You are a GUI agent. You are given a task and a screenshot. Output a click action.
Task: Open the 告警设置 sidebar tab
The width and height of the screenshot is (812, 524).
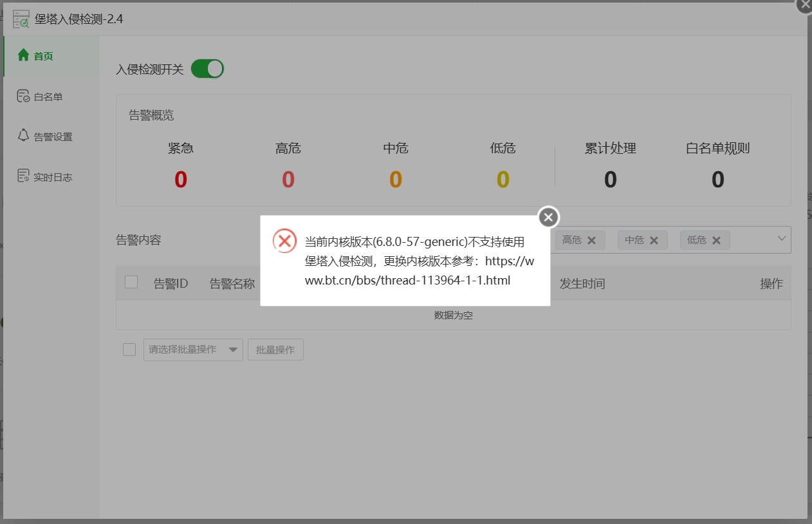point(51,136)
